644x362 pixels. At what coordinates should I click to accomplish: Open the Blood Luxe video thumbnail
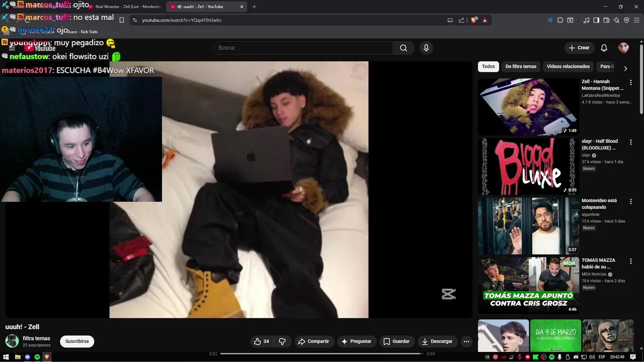(x=528, y=166)
